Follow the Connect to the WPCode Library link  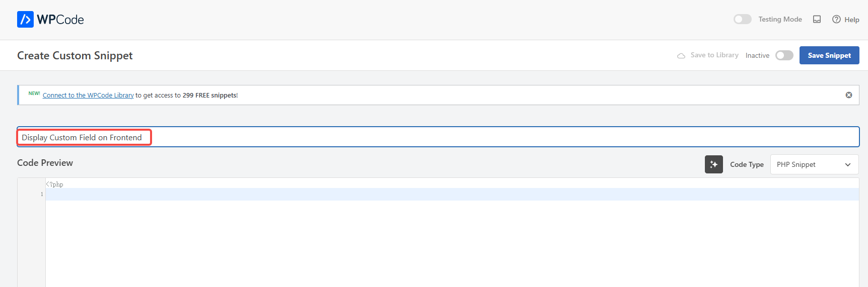coord(88,95)
